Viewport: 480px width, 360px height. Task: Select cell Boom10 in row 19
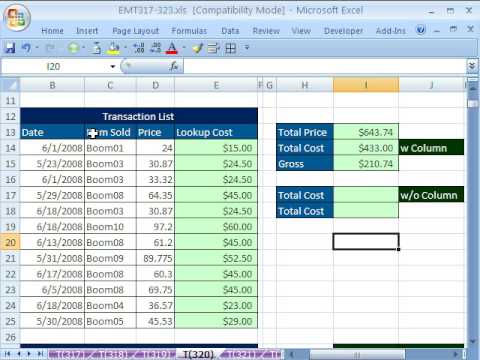point(110,227)
